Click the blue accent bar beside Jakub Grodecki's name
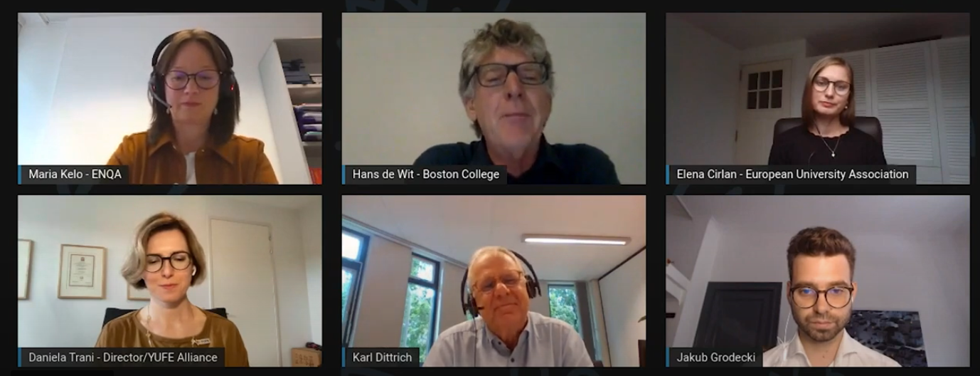 [668, 357]
